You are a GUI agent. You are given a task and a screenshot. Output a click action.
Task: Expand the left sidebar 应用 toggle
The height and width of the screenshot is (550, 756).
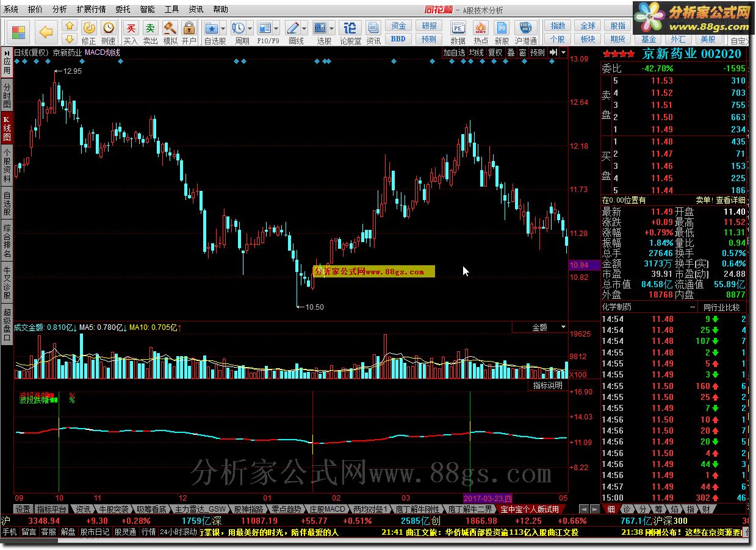coord(7,62)
